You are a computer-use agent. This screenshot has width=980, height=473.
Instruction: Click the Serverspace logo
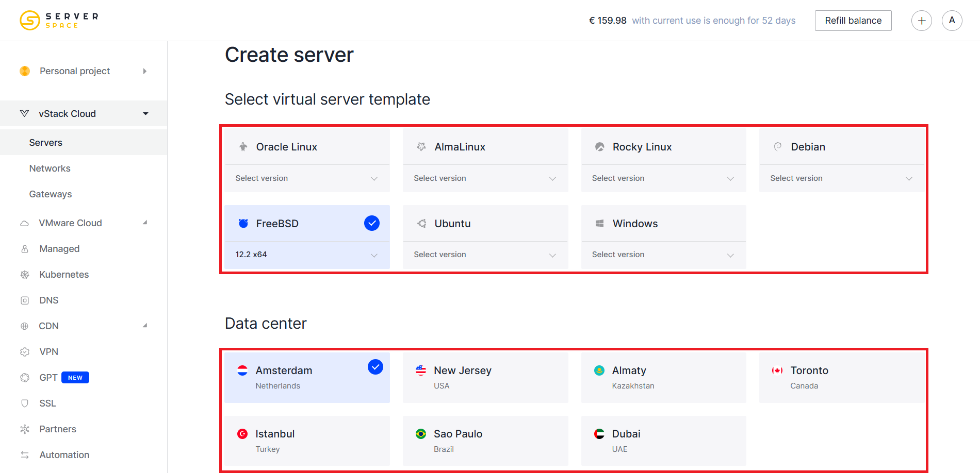59,21
